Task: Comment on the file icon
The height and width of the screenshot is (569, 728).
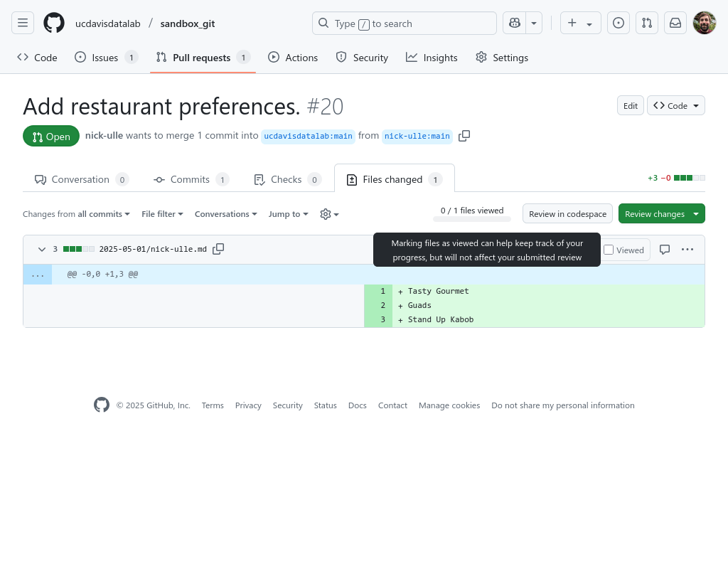Action: tap(665, 250)
